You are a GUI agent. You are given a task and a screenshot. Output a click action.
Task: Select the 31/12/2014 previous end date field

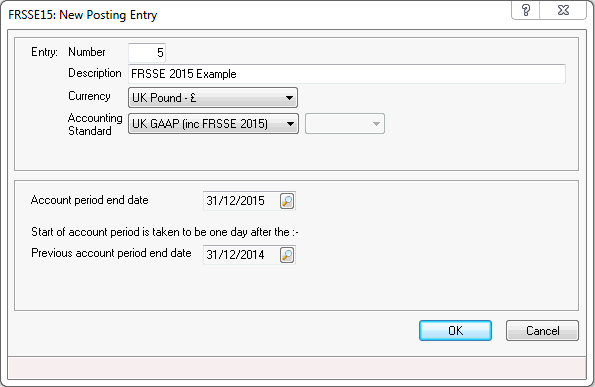click(x=242, y=255)
